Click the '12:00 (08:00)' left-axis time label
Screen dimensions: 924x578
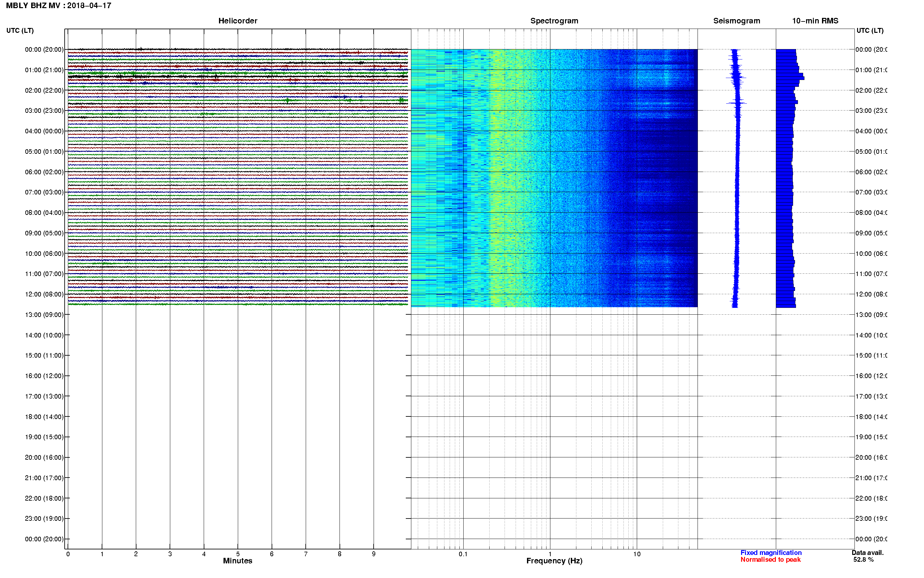pyautogui.click(x=44, y=294)
